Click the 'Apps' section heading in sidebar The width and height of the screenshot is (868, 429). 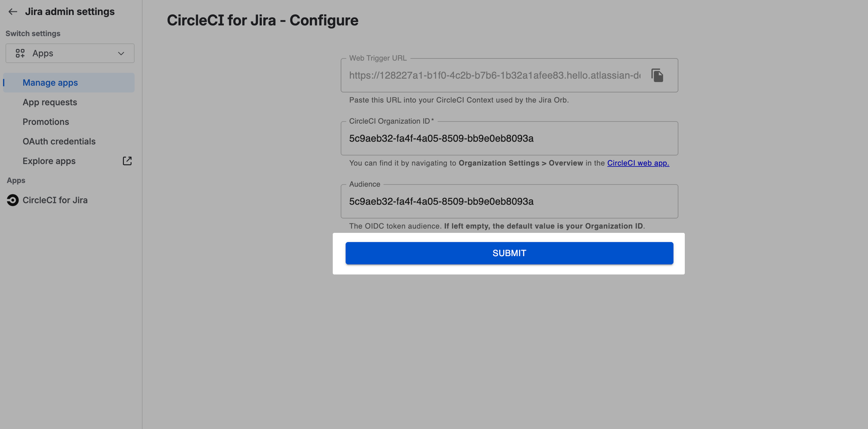click(x=16, y=181)
